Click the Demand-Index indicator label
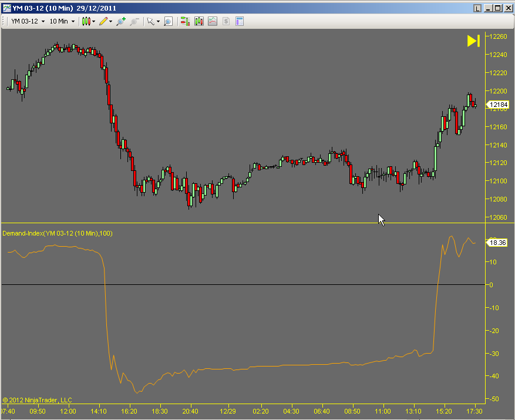The height and width of the screenshot is (420, 515). pos(58,233)
